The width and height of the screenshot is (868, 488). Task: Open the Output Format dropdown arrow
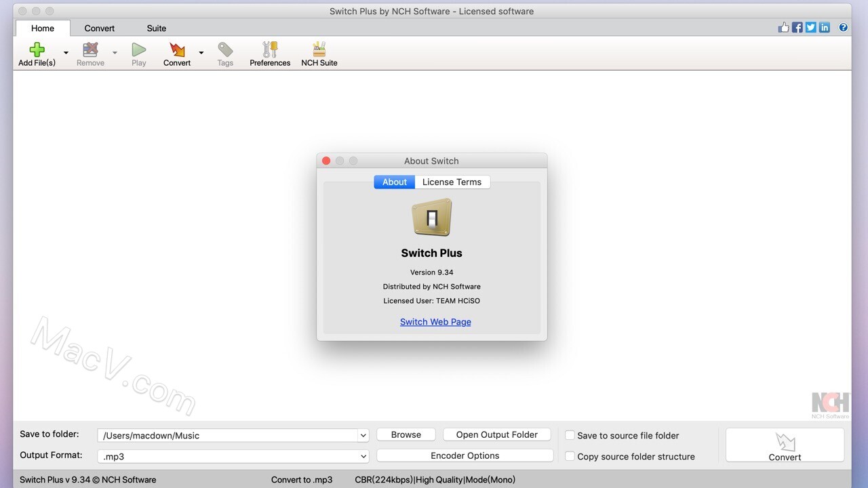click(x=363, y=457)
